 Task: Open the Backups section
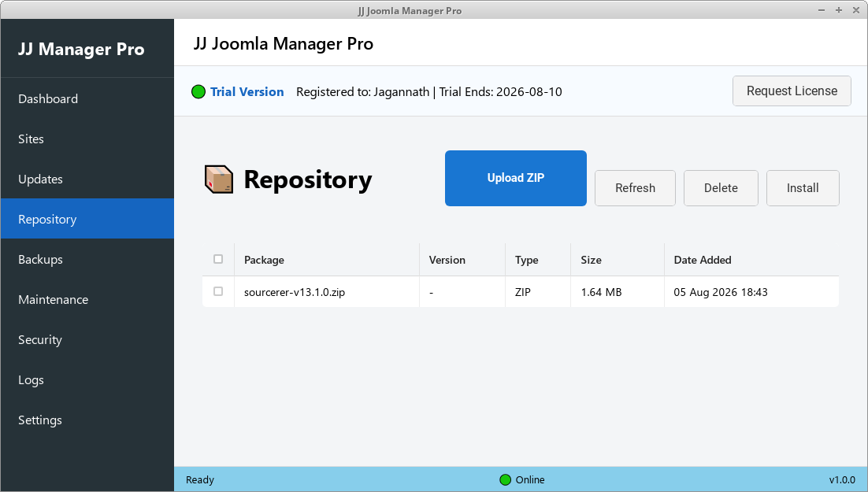pyautogui.click(x=87, y=259)
